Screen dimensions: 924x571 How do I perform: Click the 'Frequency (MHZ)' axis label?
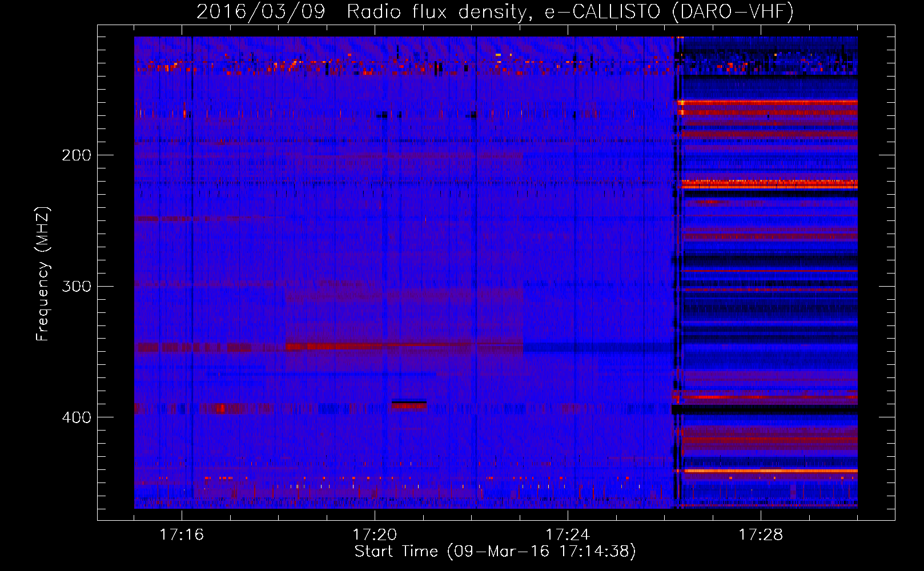43,274
